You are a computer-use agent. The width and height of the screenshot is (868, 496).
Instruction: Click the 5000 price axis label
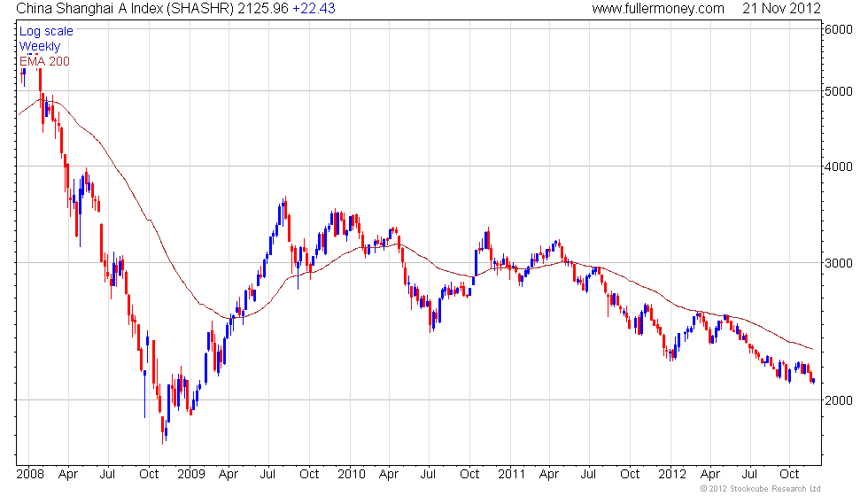pyautogui.click(x=839, y=91)
